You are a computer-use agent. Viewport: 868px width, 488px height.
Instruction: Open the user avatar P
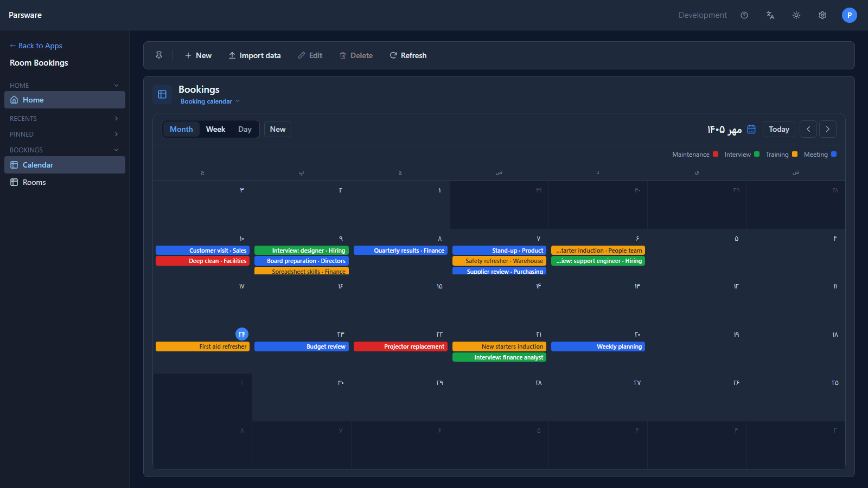[x=850, y=15]
